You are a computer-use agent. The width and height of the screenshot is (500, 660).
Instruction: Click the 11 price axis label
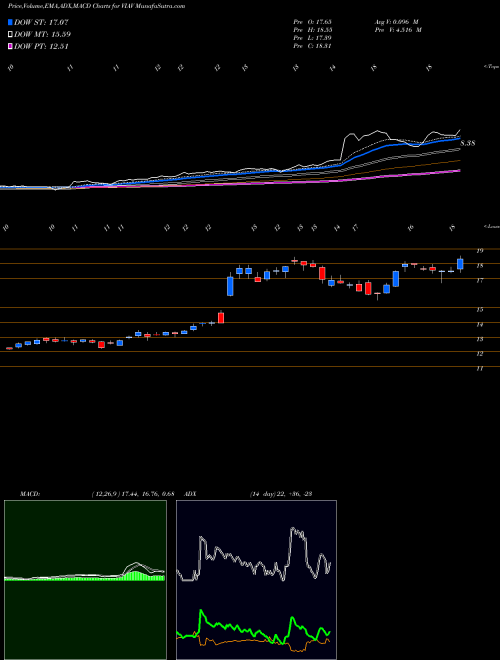click(479, 368)
